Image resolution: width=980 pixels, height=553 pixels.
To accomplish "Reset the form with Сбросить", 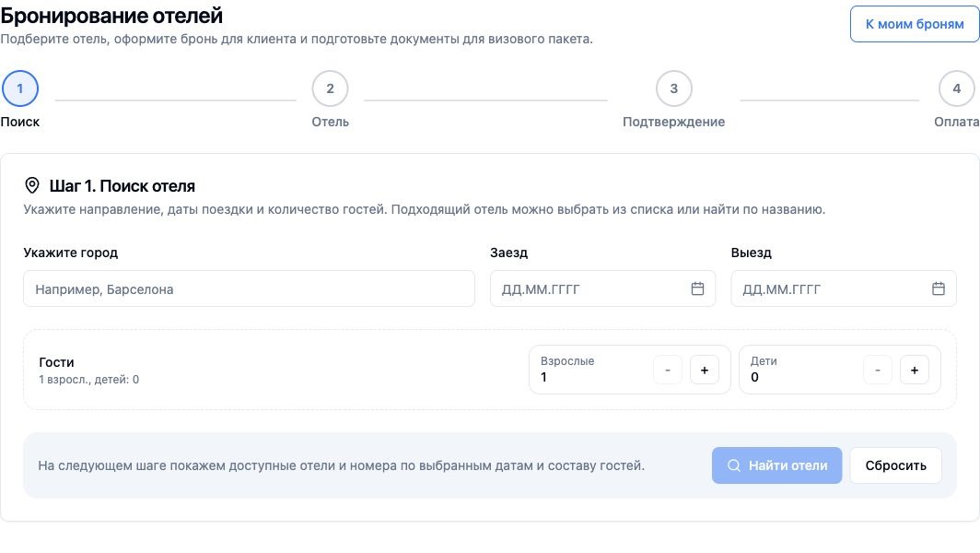I will coord(895,465).
